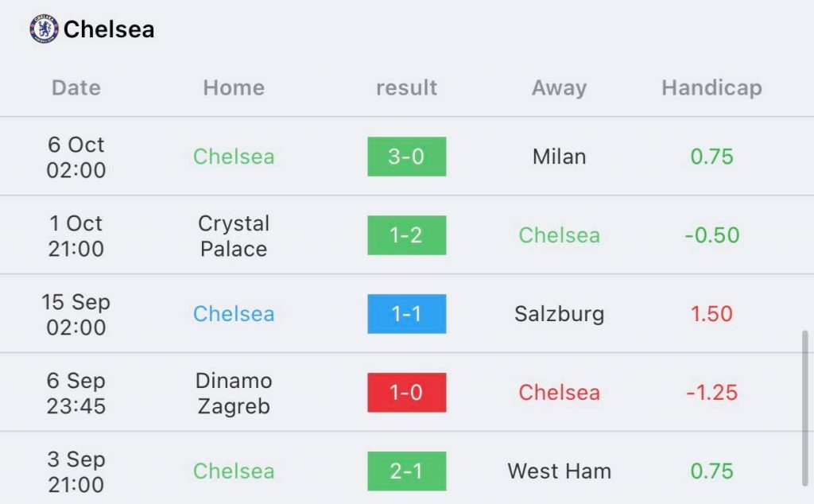Open Salzburg away team link

tap(559, 314)
